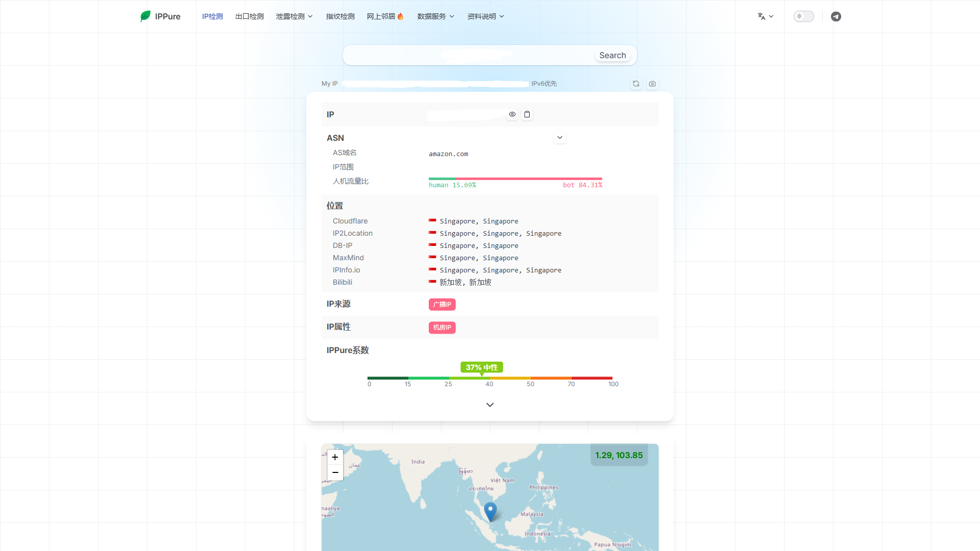The image size is (980, 551).
Task: Click the Bilibili location 新加坡, 新加坡
Action: tap(465, 282)
